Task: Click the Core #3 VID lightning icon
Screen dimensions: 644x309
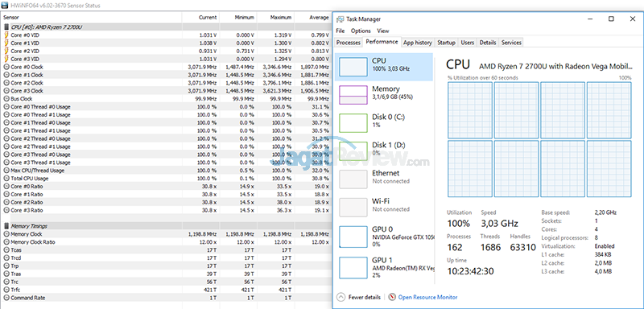Action: [6, 59]
